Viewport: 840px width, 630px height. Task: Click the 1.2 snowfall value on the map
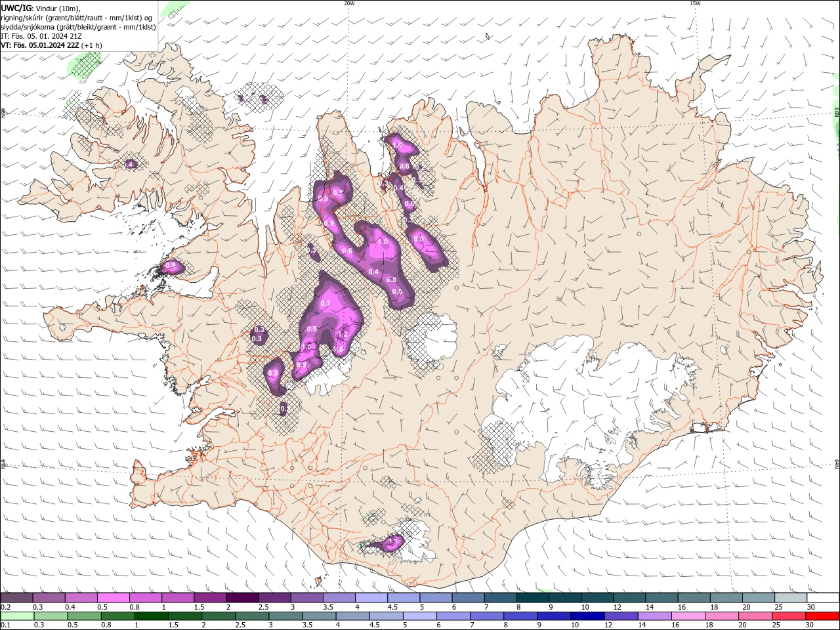pyautogui.click(x=342, y=334)
